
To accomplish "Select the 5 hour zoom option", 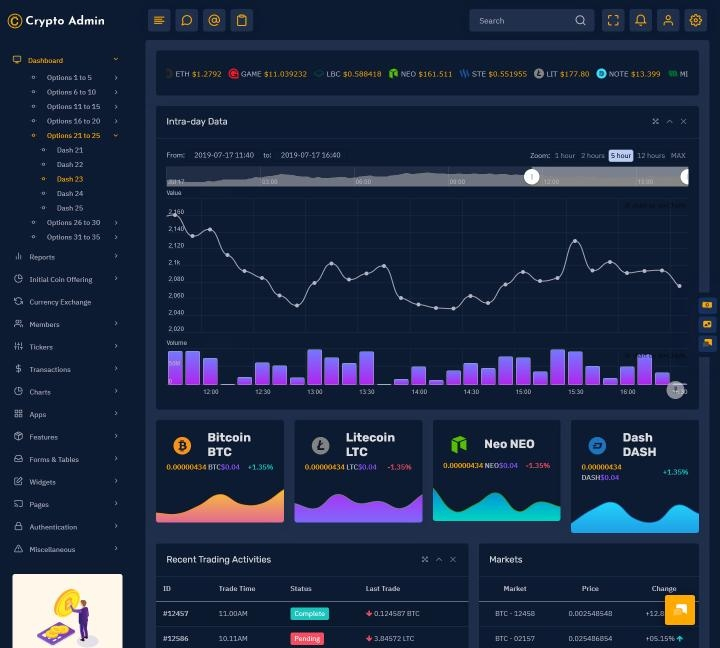I will coord(621,156).
